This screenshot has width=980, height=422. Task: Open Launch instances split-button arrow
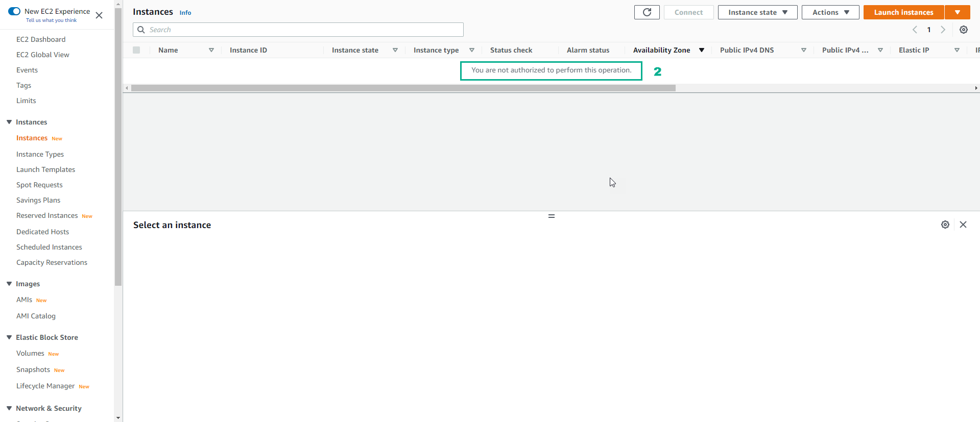click(x=958, y=12)
